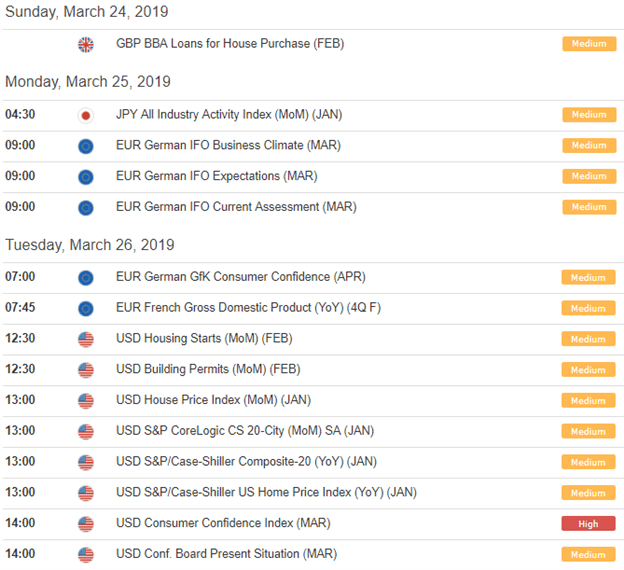Open JPY All Industry Activity Index event

click(229, 115)
